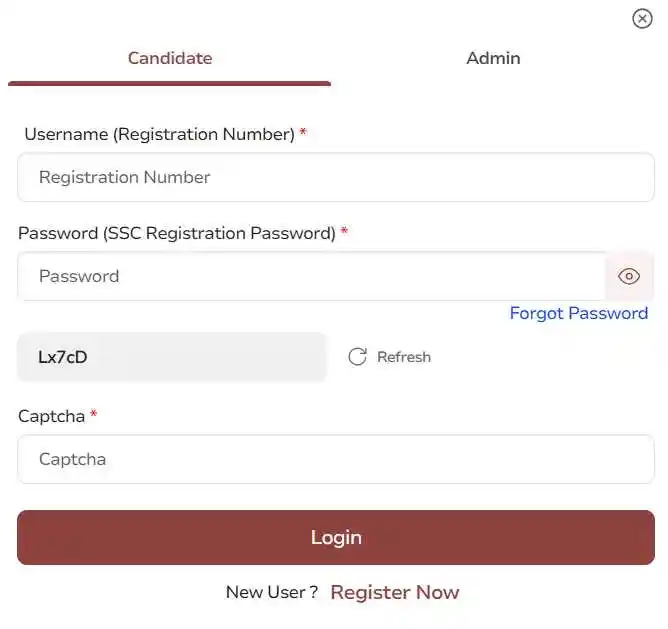Focus the Captcha input field

coord(336,459)
